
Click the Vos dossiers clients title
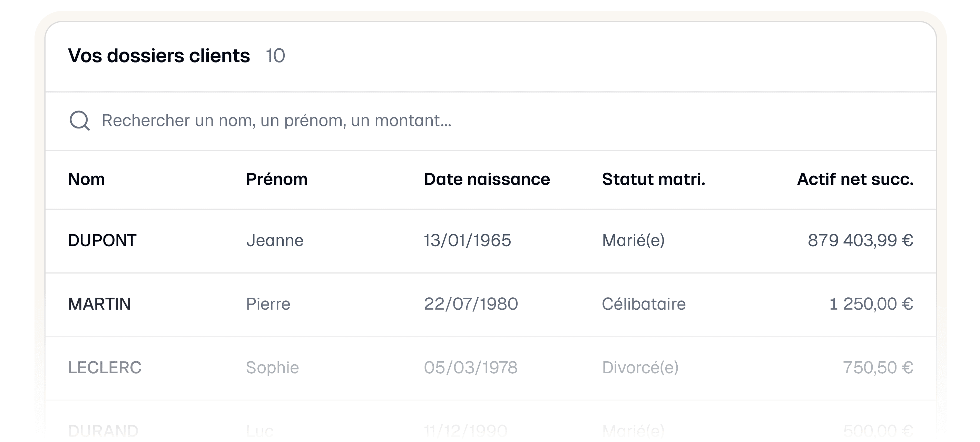point(159,56)
